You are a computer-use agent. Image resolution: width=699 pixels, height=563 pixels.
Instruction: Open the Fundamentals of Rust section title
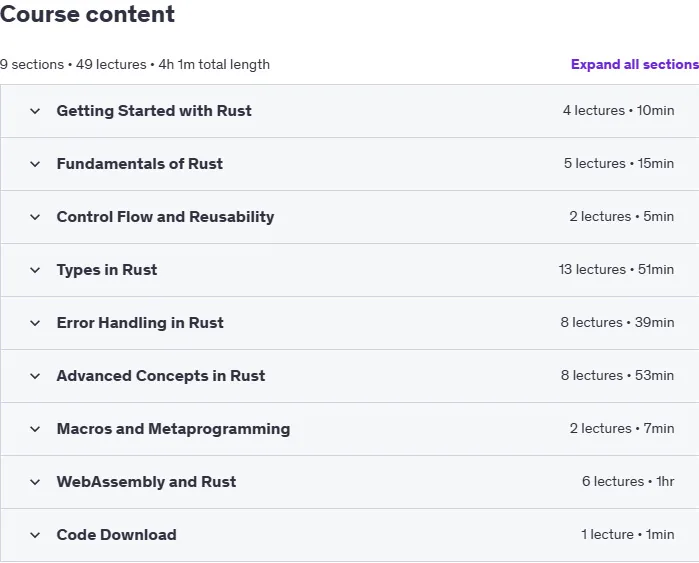(140, 164)
